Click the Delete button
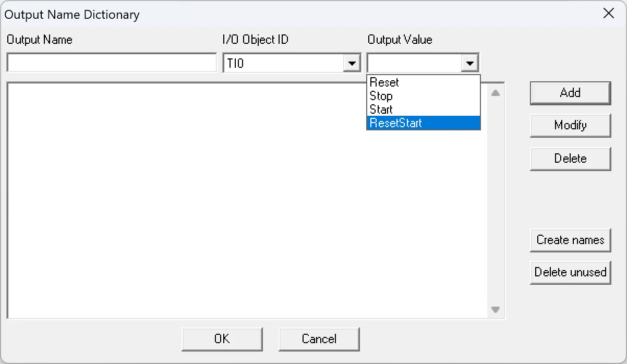The height and width of the screenshot is (364, 627). [570, 159]
